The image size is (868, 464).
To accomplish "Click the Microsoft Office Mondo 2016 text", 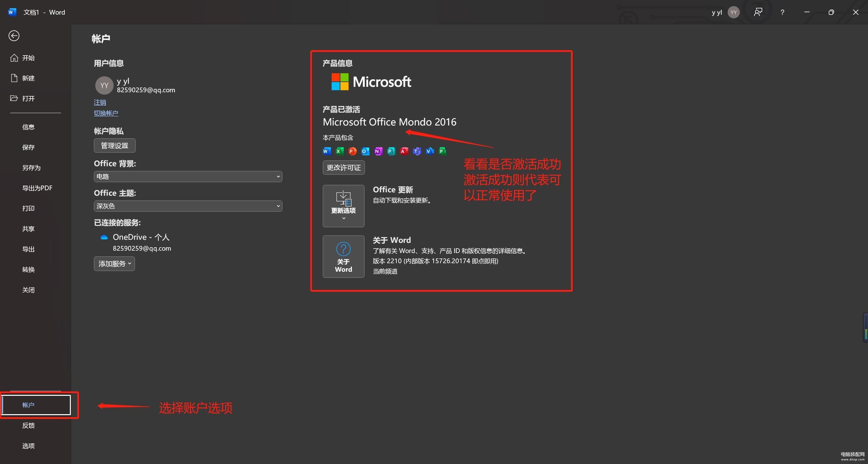I will tap(390, 122).
